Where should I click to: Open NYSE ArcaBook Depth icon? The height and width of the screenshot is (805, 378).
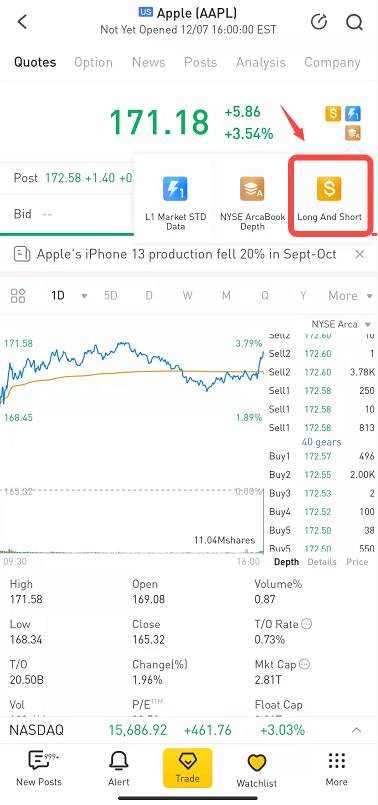252,189
